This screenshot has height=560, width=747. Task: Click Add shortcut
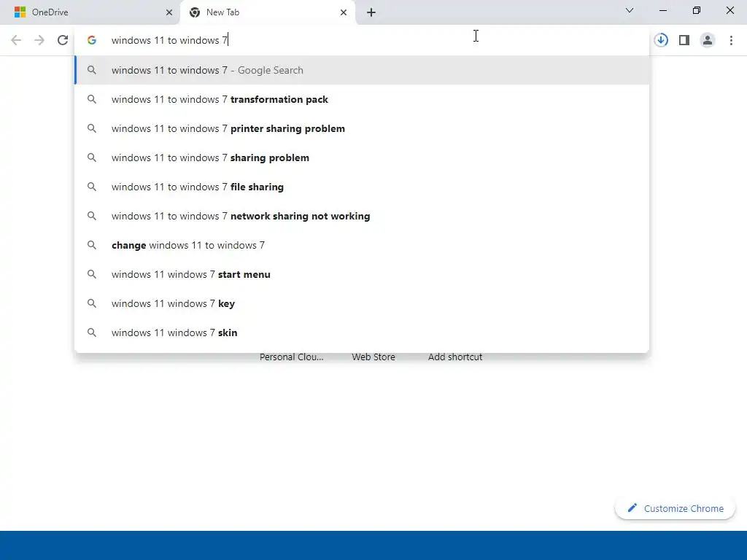(x=455, y=357)
